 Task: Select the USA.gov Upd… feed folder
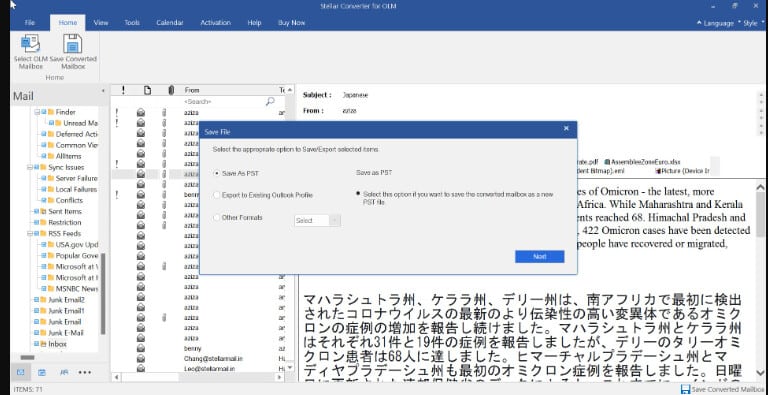point(77,245)
